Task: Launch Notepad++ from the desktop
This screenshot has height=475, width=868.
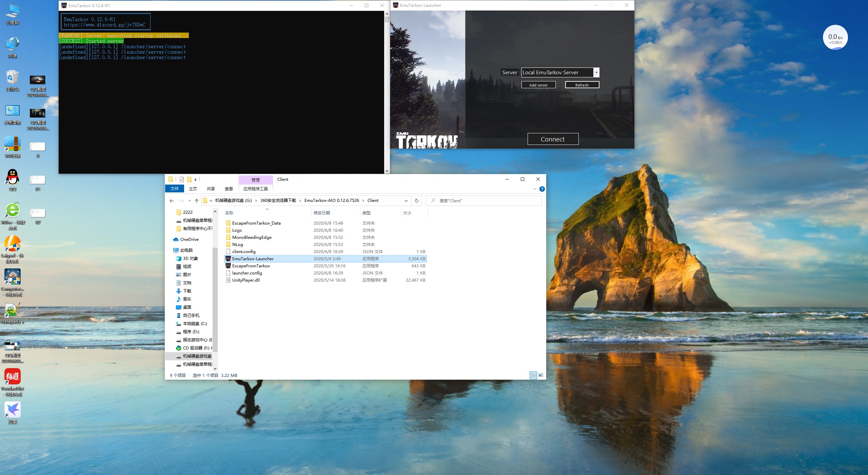Action: pyautogui.click(x=13, y=313)
